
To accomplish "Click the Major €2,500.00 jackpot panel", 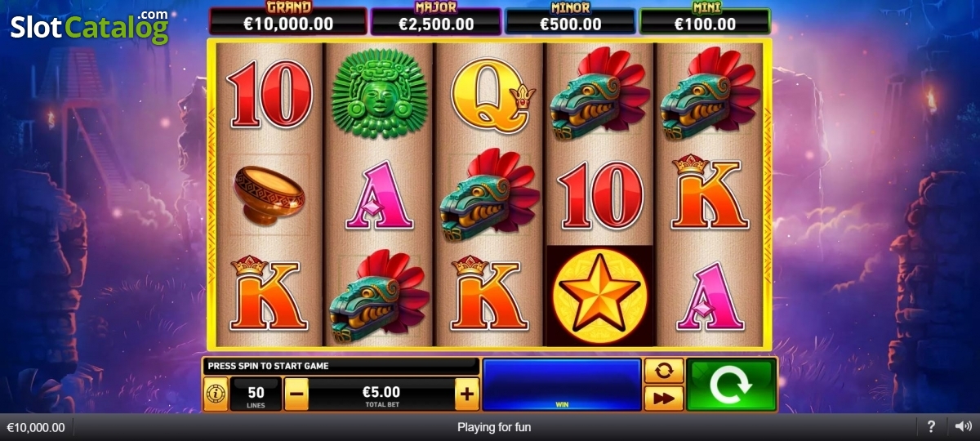I will click(435, 20).
